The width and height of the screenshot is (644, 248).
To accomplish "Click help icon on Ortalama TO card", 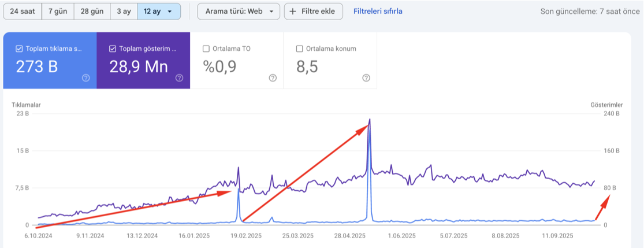I will [273, 78].
